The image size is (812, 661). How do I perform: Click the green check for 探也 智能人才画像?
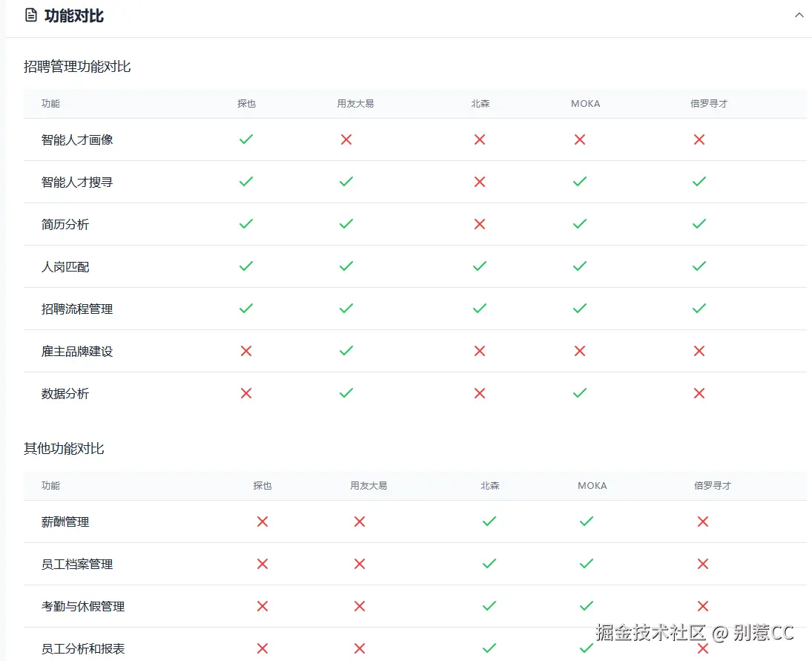click(246, 139)
